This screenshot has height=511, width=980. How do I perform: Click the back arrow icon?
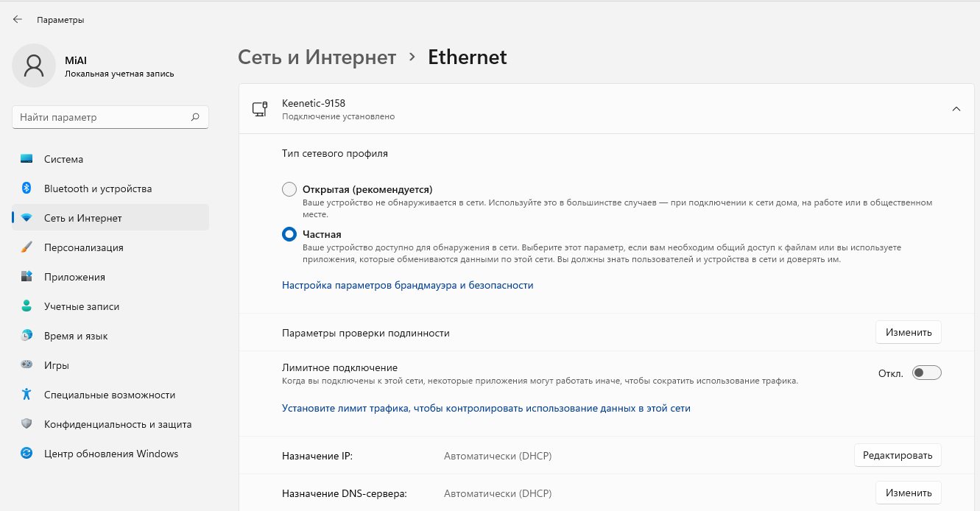[x=18, y=20]
